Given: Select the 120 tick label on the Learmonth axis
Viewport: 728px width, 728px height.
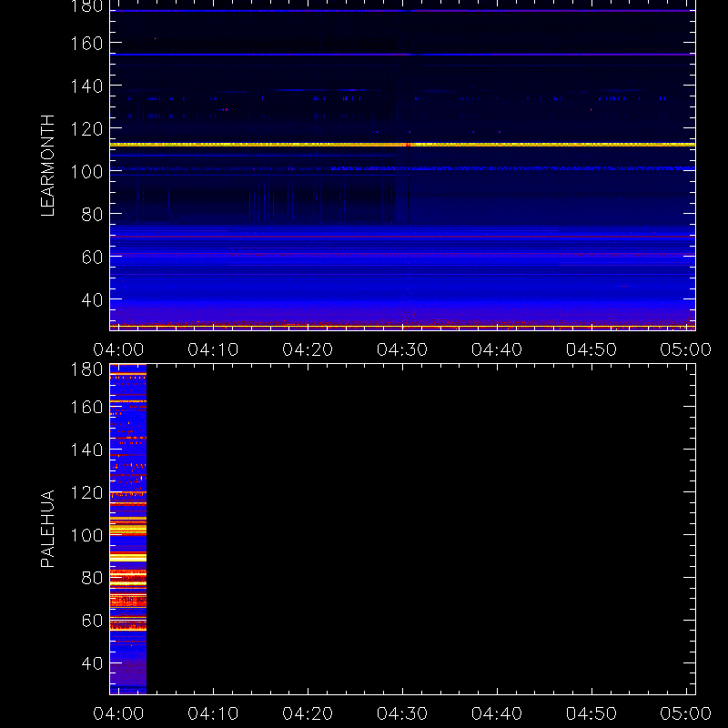Looking at the screenshot, I should tap(86, 128).
